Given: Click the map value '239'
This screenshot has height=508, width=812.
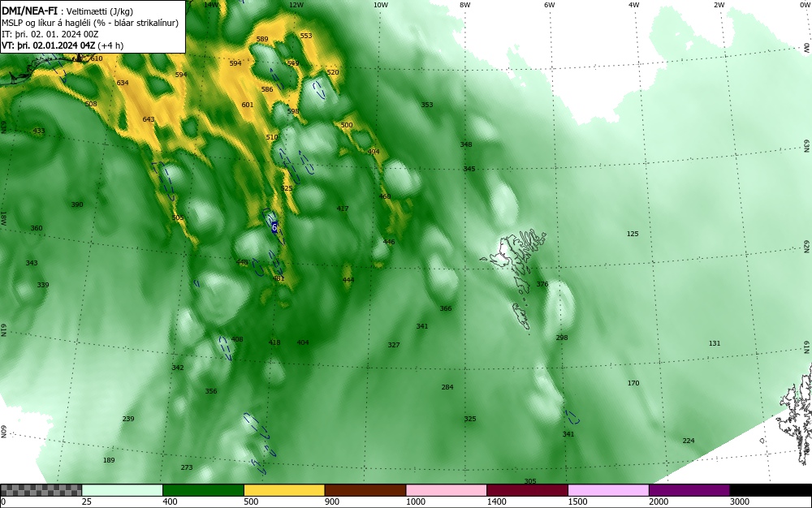Looking at the screenshot, I should click(128, 419).
